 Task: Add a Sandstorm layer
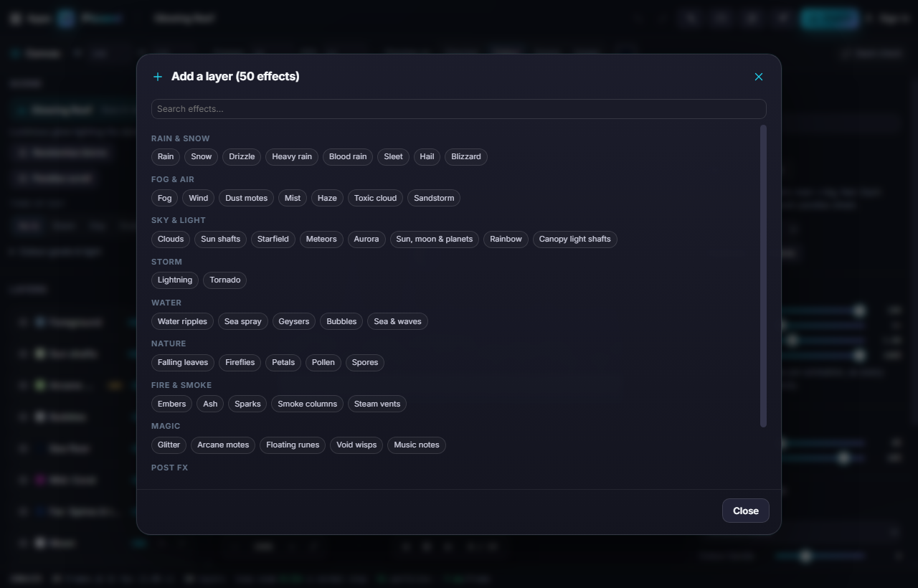pyautogui.click(x=434, y=198)
